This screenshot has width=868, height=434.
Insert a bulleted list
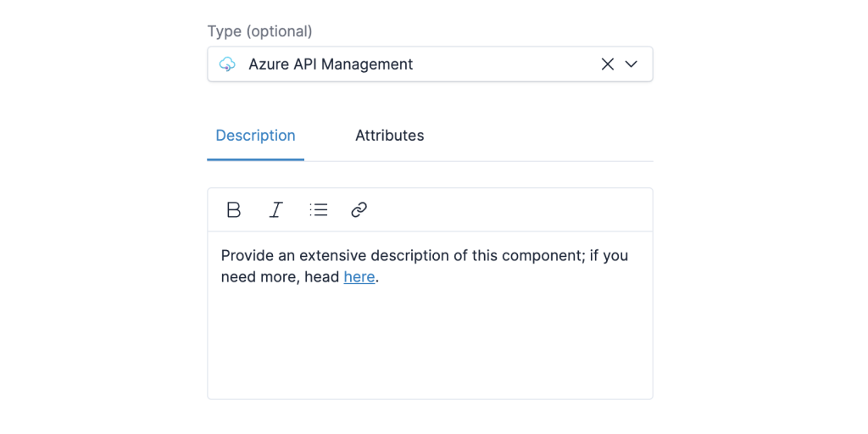click(x=319, y=210)
